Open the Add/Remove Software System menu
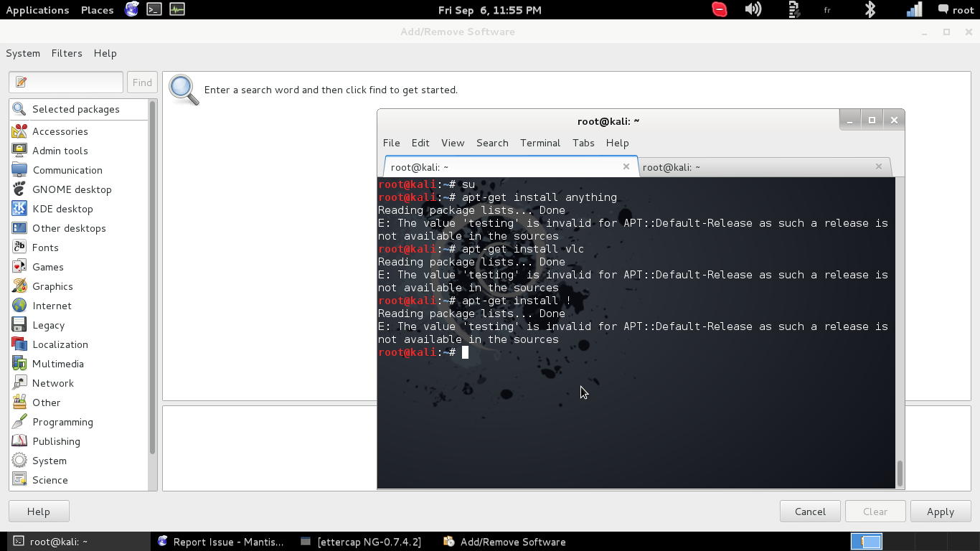This screenshot has height=551, width=980. click(23, 53)
